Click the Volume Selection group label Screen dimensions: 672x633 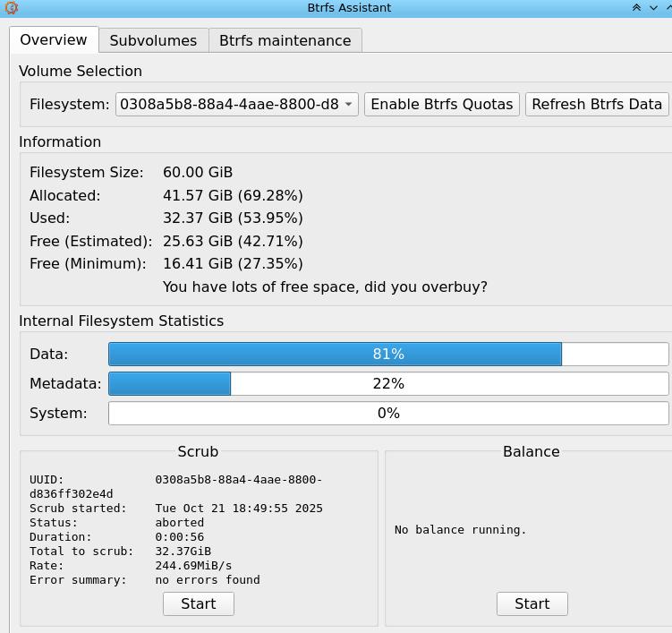click(81, 72)
